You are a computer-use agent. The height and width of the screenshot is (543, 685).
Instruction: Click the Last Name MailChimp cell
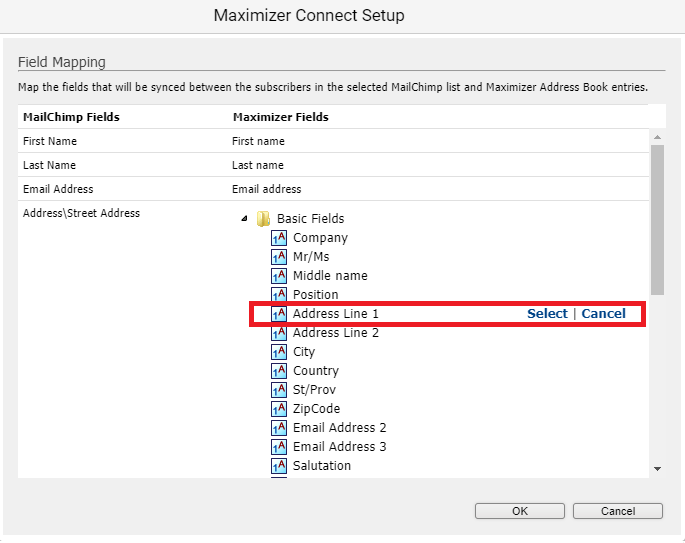tap(49, 165)
